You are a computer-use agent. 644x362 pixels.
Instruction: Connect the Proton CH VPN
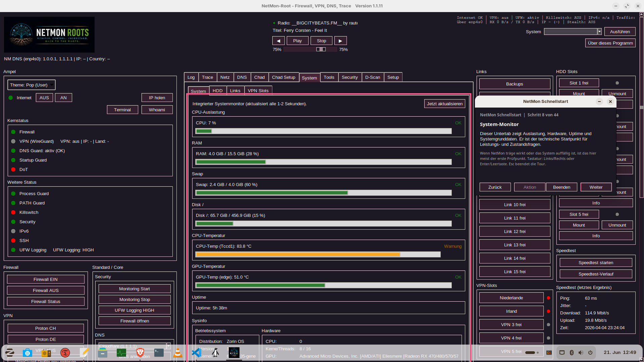(x=46, y=328)
